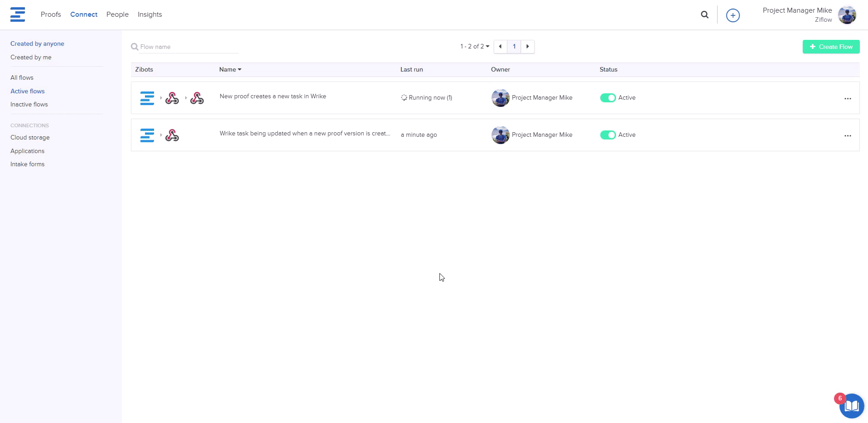Screen dimensions: 868x423
Task: Click the webhook zibot icon in second flow
Action: coord(172,135)
